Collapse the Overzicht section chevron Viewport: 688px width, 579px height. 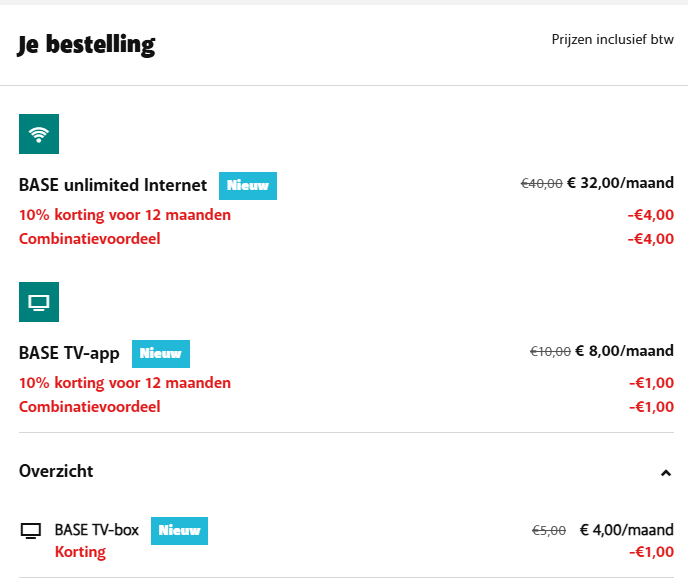pyautogui.click(x=666, y=473)
